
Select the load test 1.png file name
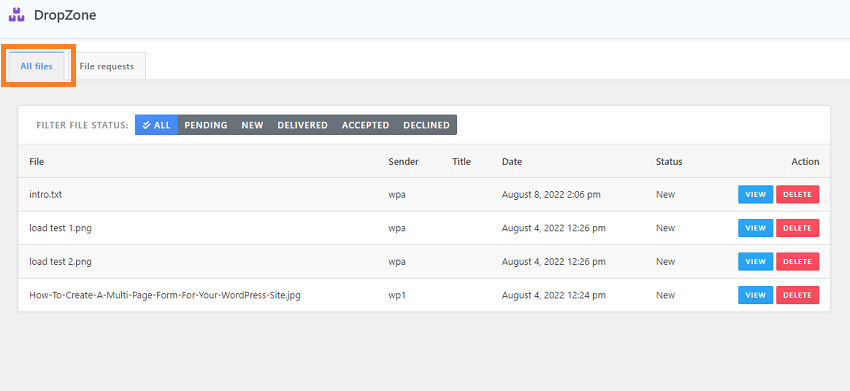[x=60, y=228]
